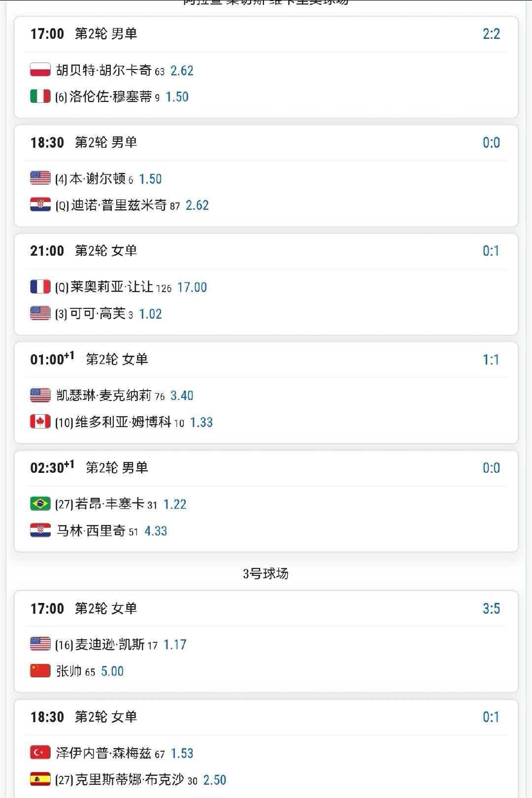Viewport: 532px width, 798px height.
Task: Click China flag beside 张帅
Action: [40, 671]
